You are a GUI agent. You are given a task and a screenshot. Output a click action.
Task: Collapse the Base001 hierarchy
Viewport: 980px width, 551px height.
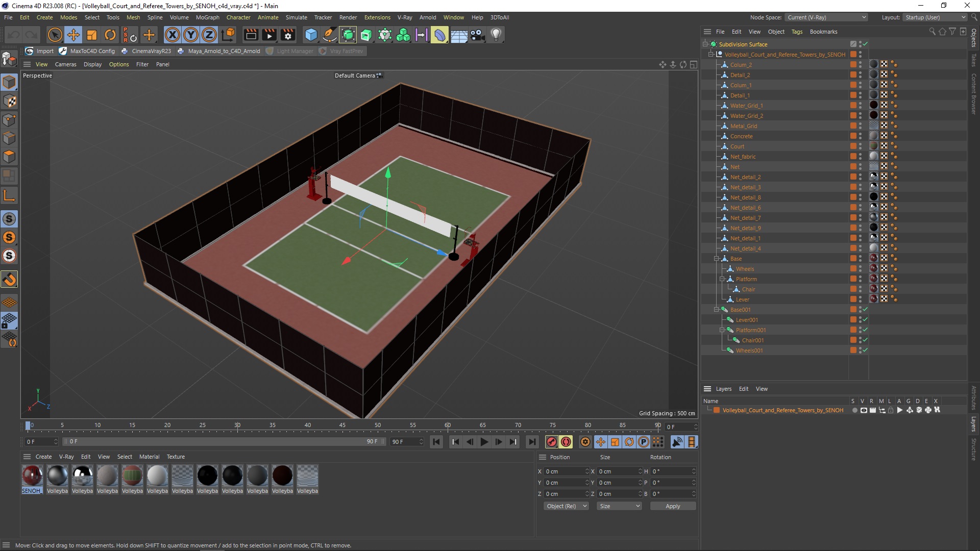point(717,310)
